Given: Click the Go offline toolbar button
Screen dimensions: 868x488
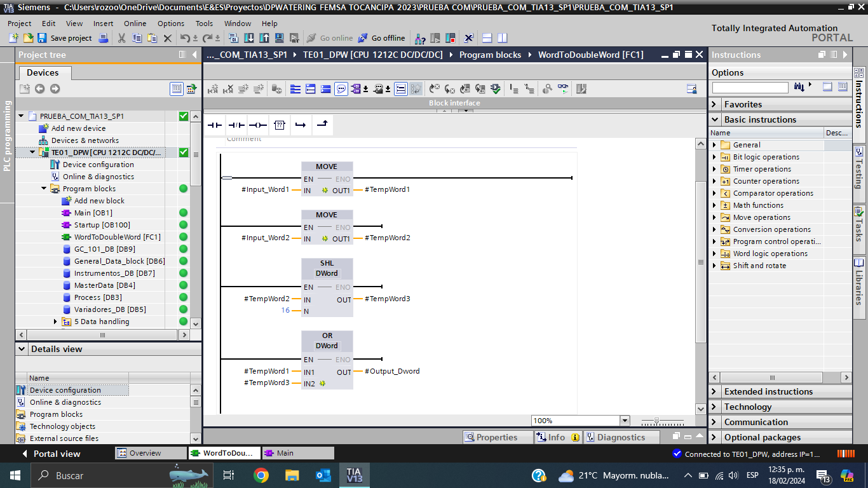Looking at the screenshot, I should tap(381, 38).
